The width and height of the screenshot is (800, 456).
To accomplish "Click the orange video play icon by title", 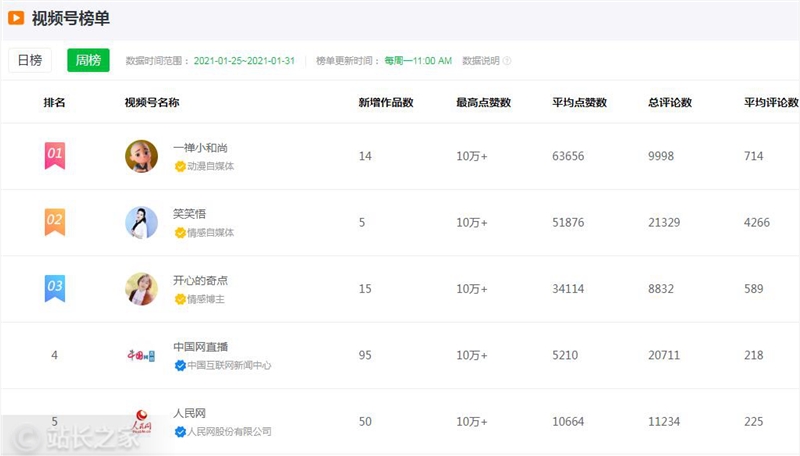I will tap(16, 18).
